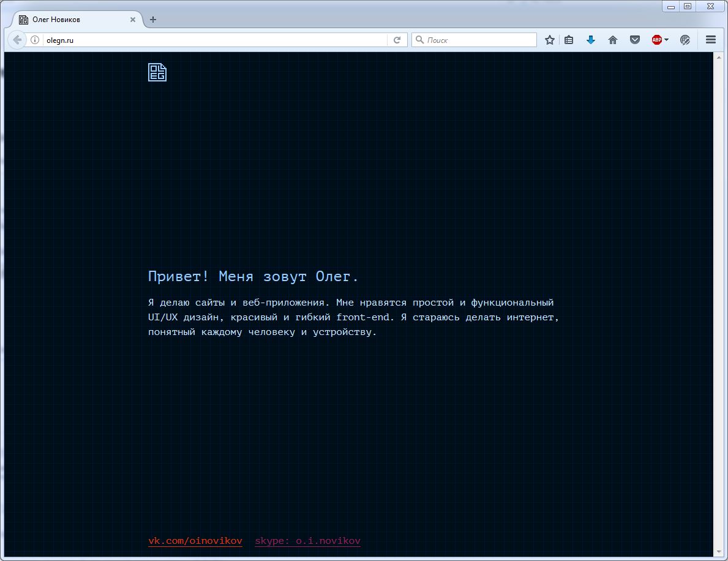Click the page favicon in the tab

coord(24,20)
